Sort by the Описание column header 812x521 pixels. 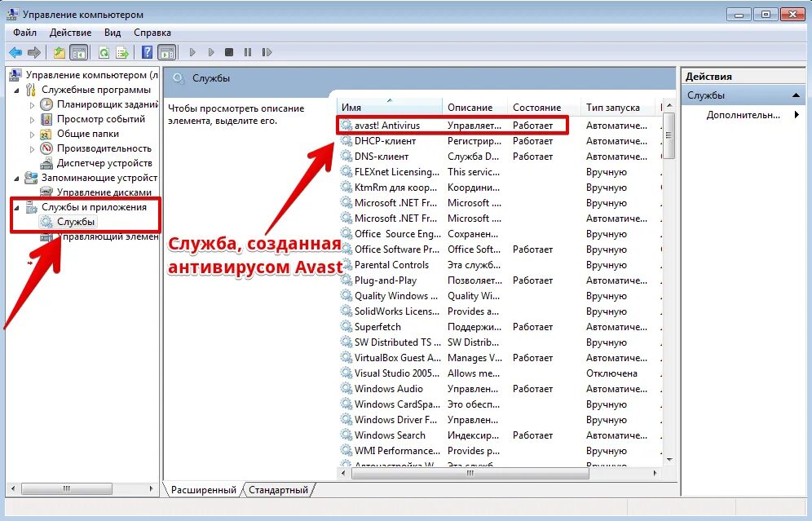474,107
